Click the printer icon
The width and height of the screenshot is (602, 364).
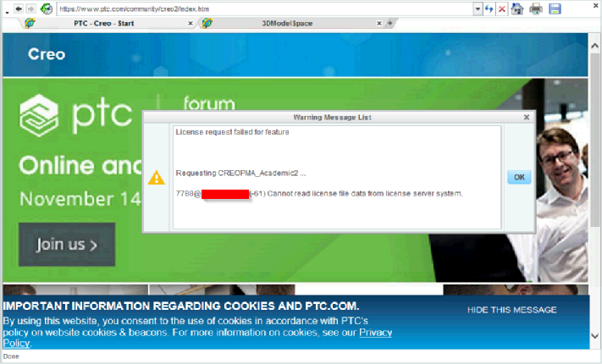(x=536, y=8)
